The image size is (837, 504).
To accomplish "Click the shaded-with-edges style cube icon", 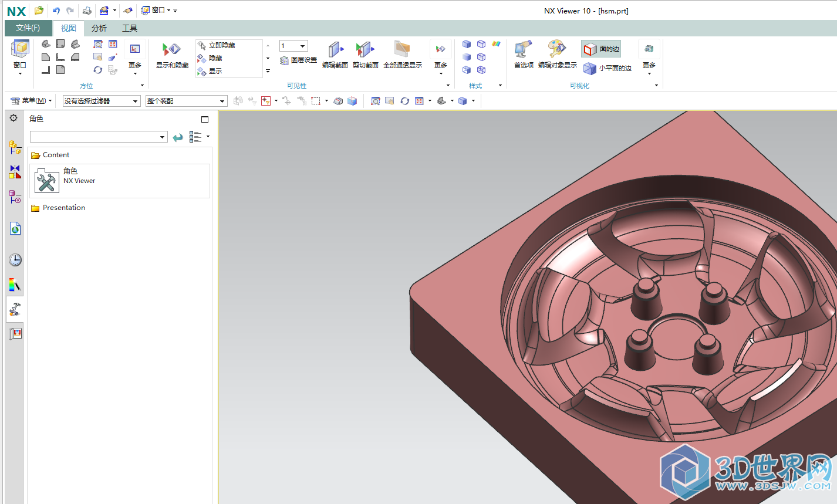I will 467,44.
